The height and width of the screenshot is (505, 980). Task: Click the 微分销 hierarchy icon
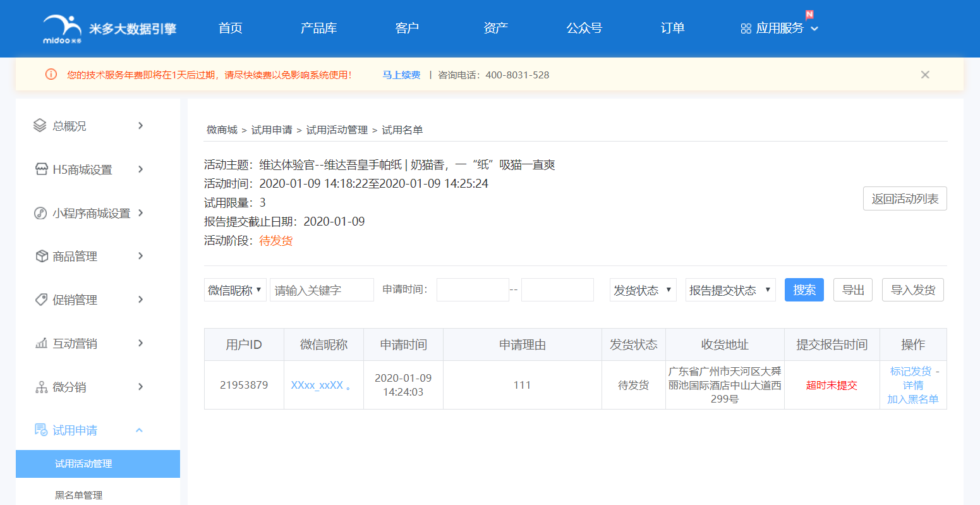(41, 387)
